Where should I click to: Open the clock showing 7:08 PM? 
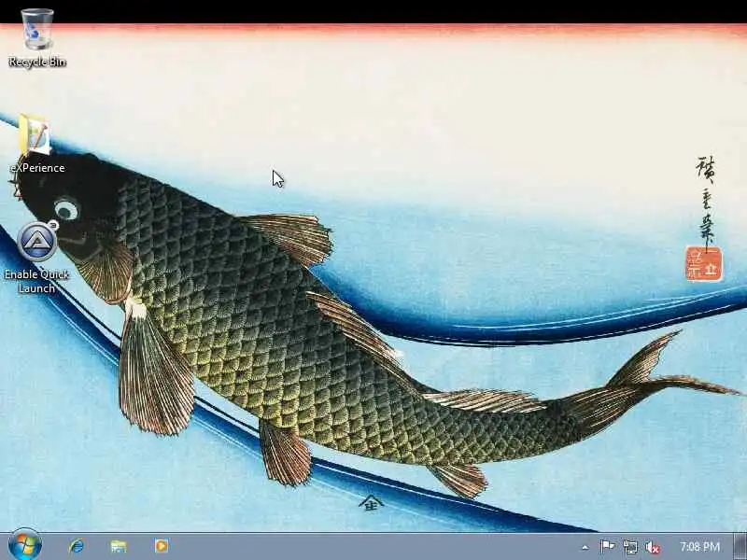(699, 546)
